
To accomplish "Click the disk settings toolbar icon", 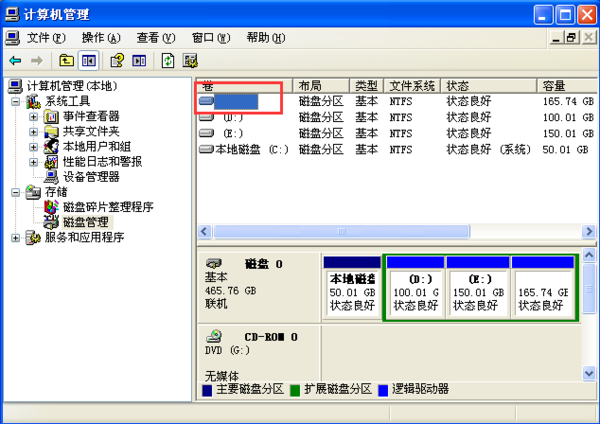I will pos(190,60).
